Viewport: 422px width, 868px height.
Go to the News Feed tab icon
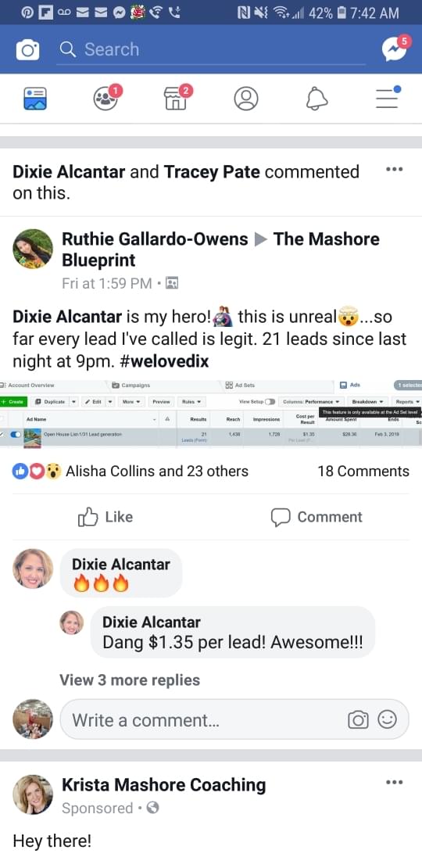click(x=35, y=99)
